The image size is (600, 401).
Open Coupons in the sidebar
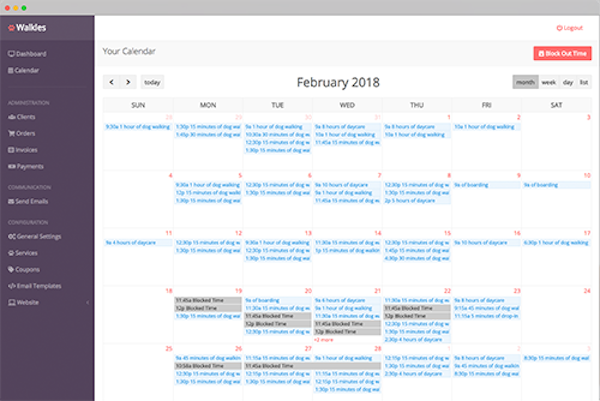coord(24,269)
